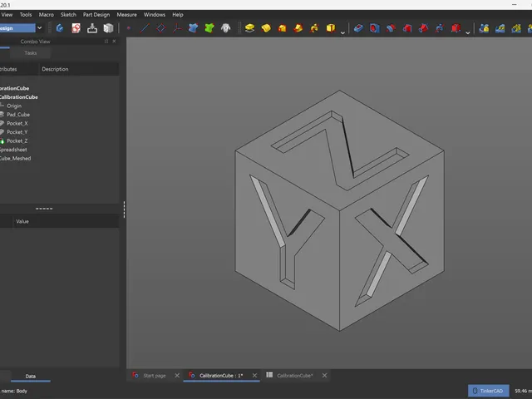Click the Subtractive primitive red box icon

pos(456,27)
